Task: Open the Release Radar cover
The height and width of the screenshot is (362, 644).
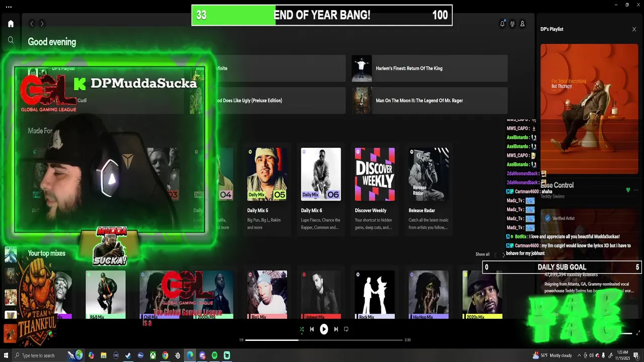Action: pos(428,174)
